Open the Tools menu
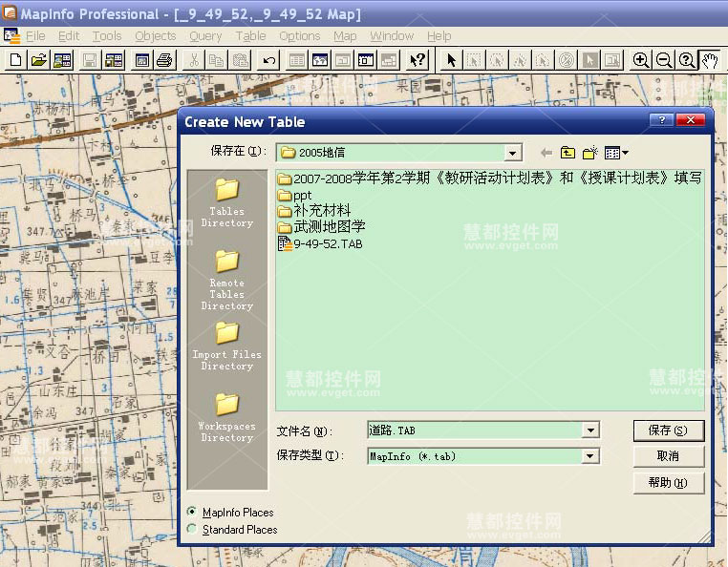This screenshot has height=567, width=728. (x=107, y=35)
